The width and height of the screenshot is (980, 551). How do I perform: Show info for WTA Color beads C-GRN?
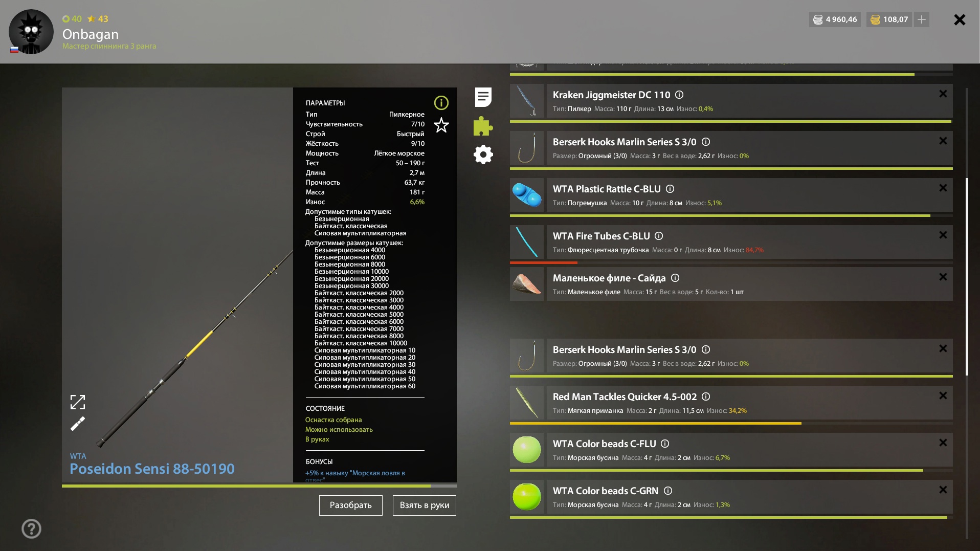(668, 491)
